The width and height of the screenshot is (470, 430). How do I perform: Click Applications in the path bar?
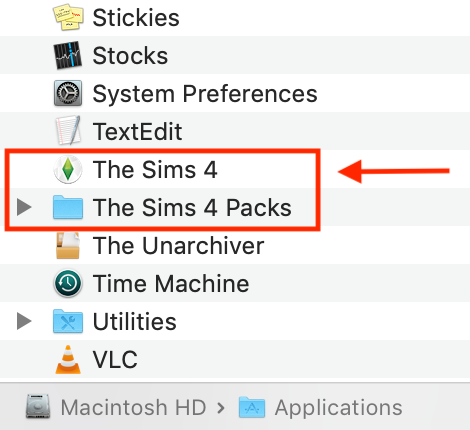coord(338,407)
